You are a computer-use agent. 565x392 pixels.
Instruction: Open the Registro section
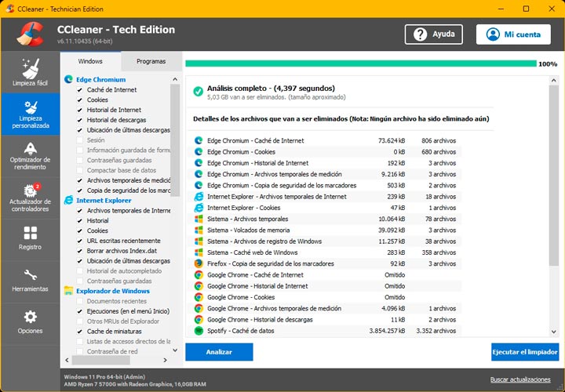(x=30, y=239)
